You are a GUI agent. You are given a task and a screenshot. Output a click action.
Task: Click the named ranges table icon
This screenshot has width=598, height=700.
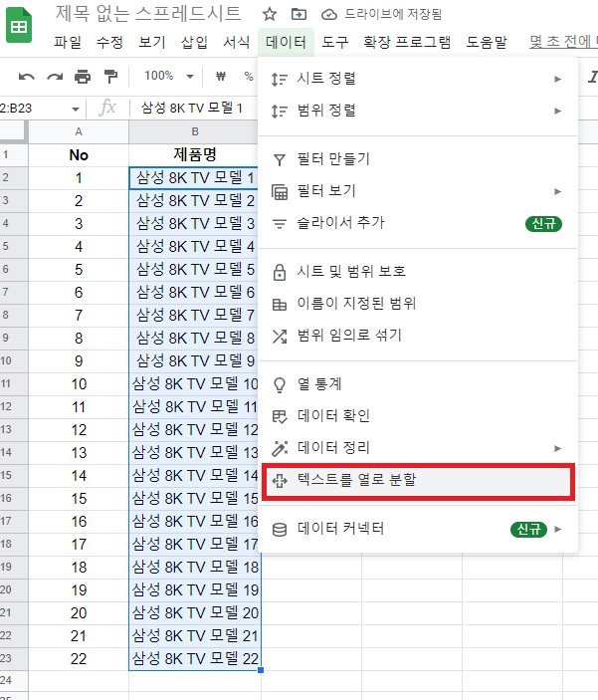pos(280,305)
